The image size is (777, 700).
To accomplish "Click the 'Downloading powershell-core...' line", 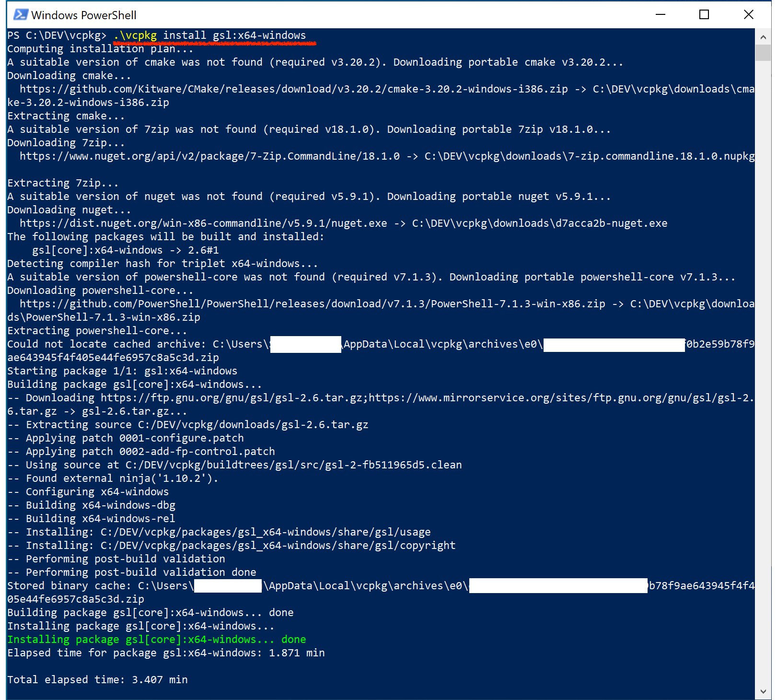I will [100, 291].
